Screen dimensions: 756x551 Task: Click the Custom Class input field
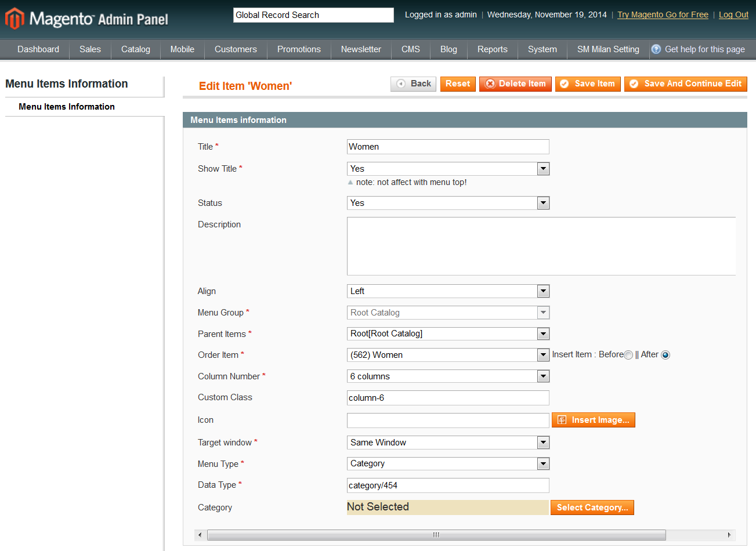click(448, 398)
